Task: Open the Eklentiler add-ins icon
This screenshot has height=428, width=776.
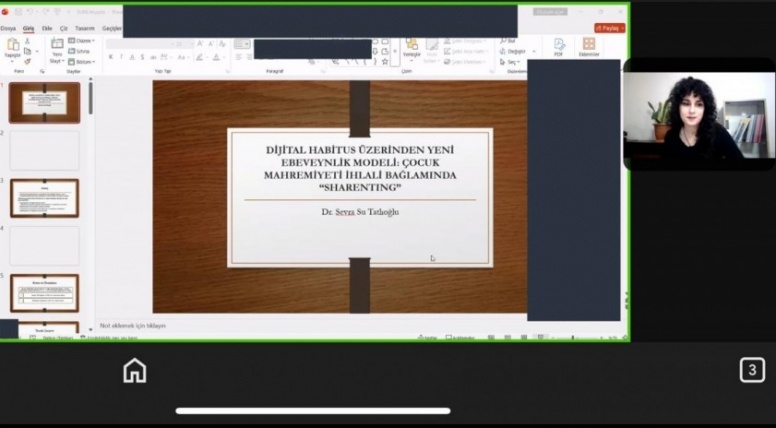Action: coord(589,45)
